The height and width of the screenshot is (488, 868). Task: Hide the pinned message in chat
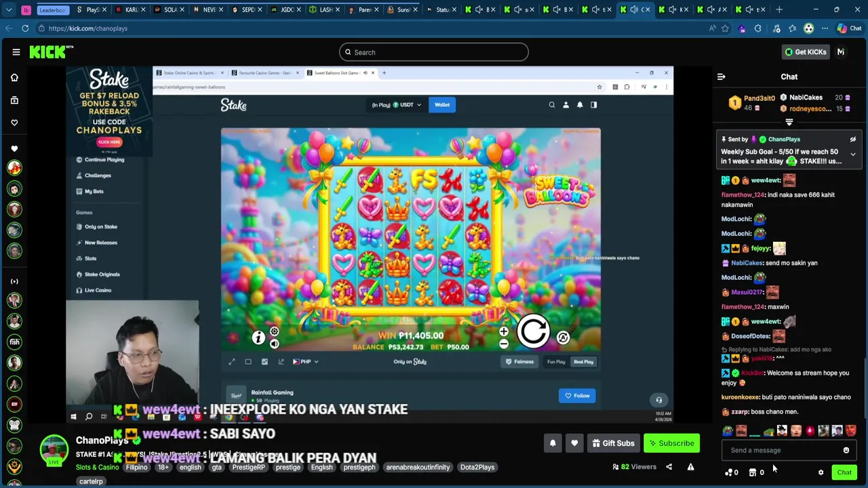point(853,139)
